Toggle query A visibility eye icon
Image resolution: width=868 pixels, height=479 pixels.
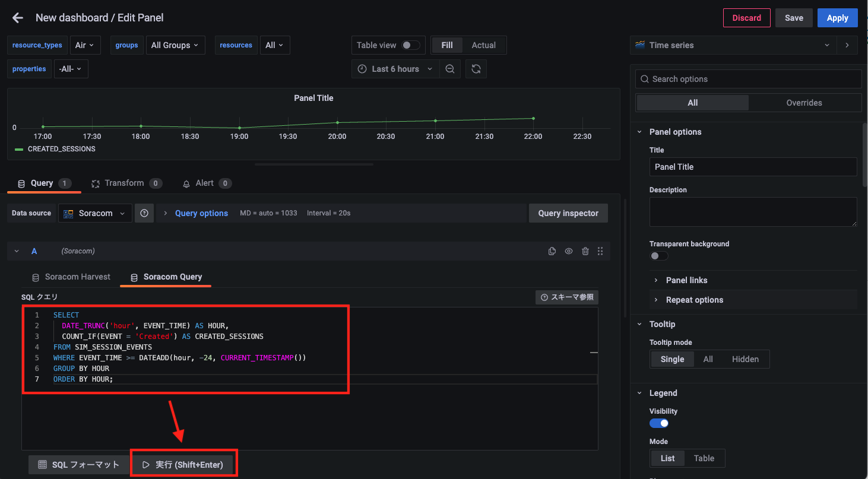coord(569,251)
